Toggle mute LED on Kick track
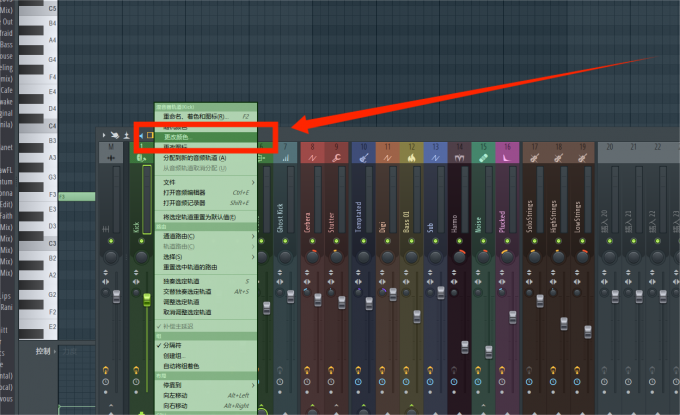The image size is (680, 415). point(141,241)
